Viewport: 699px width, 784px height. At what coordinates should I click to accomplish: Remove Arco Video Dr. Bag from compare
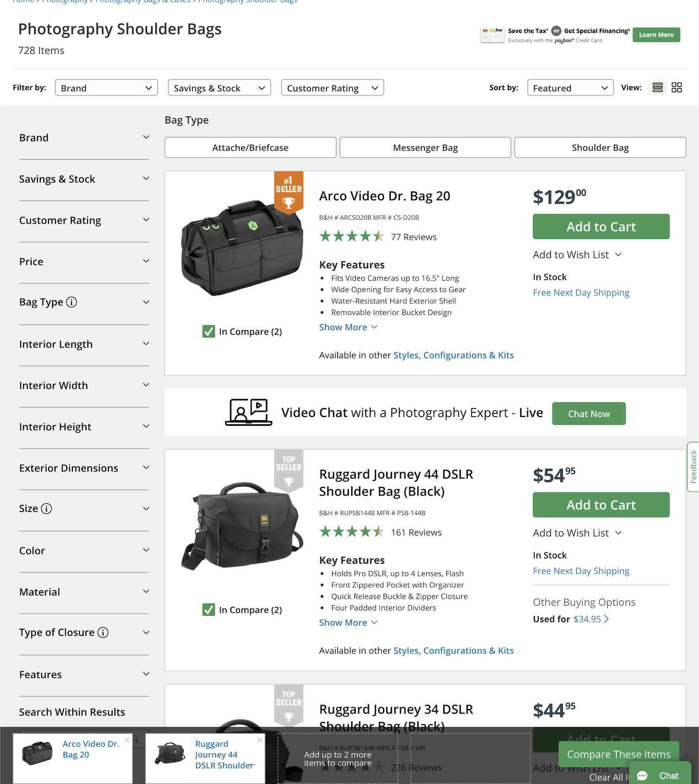127,740
